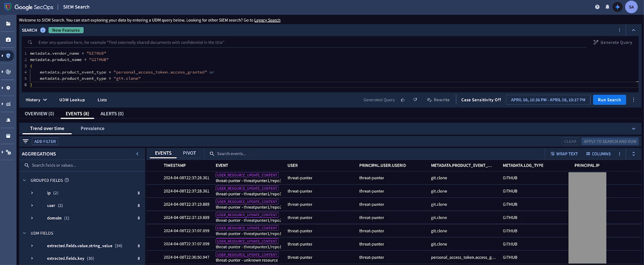Open the dashboards chart icon in sidebar
Viewport: 644px width, 265px height.
[8, 104]
